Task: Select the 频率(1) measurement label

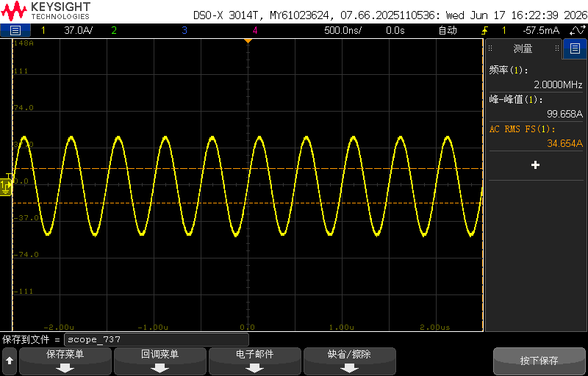Action: click(x=508, y=70)
